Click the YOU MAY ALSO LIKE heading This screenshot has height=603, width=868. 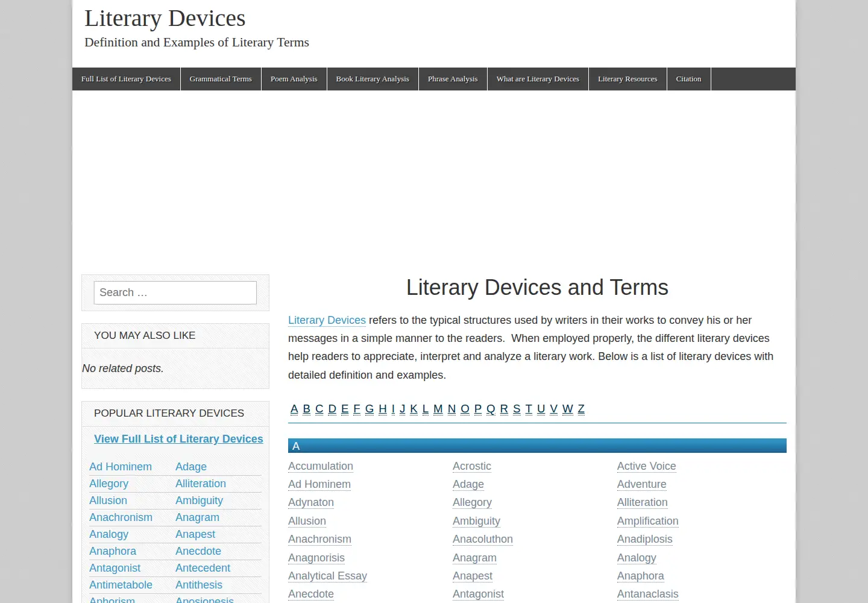(145, 335)
